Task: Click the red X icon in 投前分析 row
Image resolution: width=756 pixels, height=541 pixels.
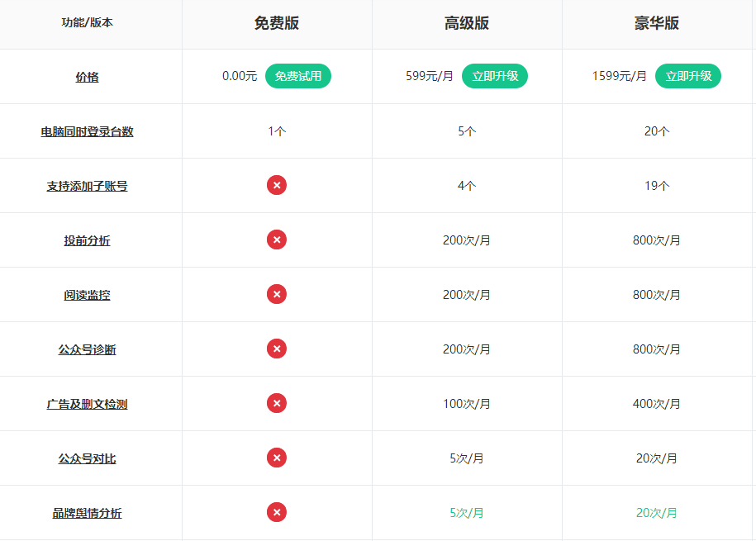Action: pyautogui.click(x=277, y=240)
